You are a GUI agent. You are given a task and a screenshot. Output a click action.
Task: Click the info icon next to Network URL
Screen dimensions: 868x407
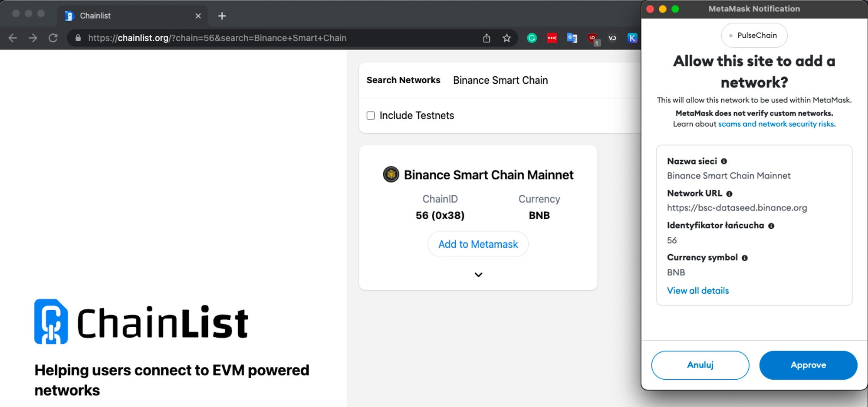click(729, 194)
